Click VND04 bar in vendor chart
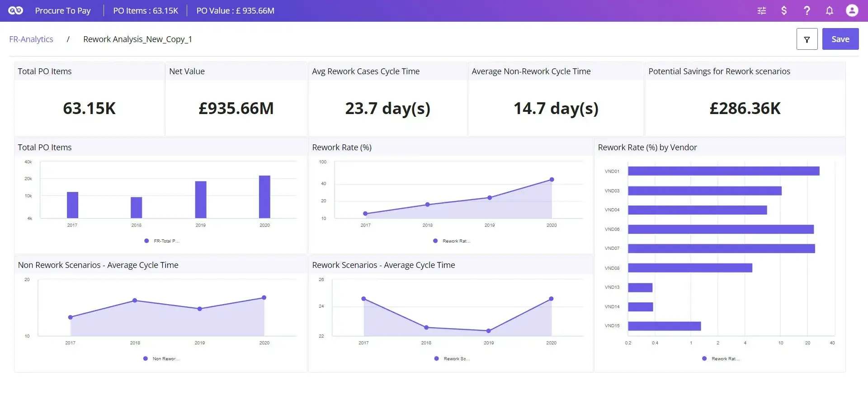868x401 pixels. 698,210
